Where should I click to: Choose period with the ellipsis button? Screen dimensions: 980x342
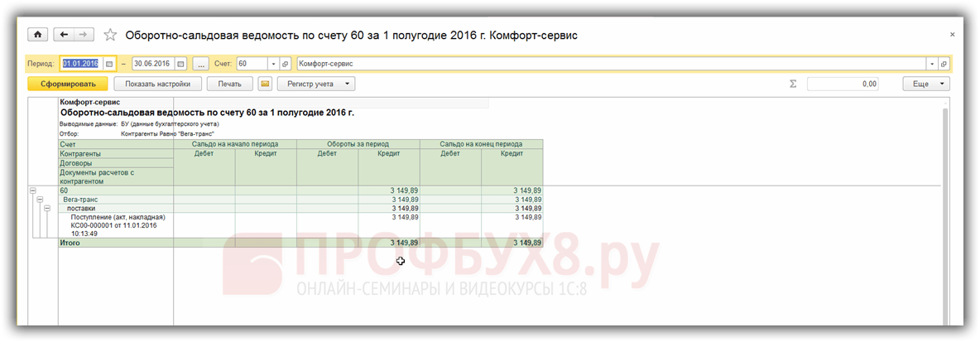tap(200, 64)
